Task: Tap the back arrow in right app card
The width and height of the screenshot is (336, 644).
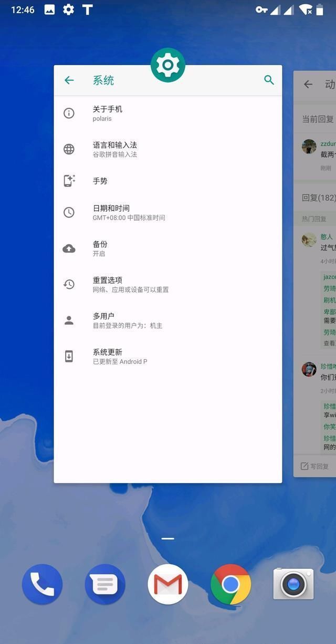Action: (x=308, y=85)
